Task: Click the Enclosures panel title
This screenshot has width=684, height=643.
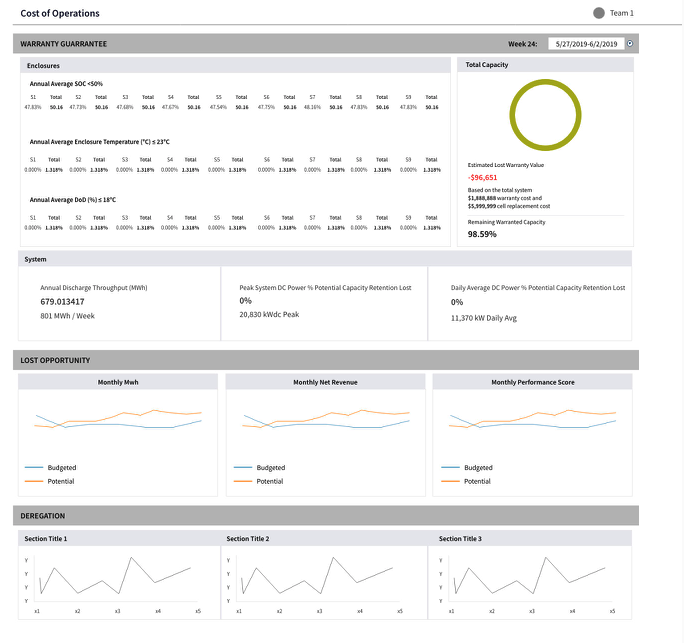Action: (43, 65)
